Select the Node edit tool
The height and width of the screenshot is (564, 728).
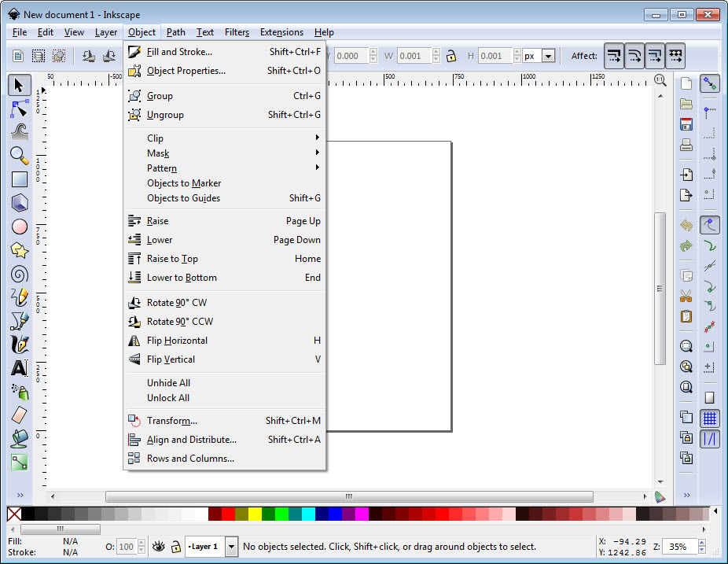point(19,109)
